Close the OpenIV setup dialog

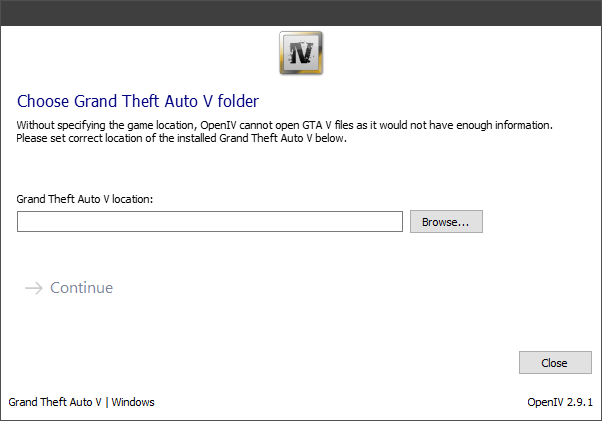(x=555, y=363)
